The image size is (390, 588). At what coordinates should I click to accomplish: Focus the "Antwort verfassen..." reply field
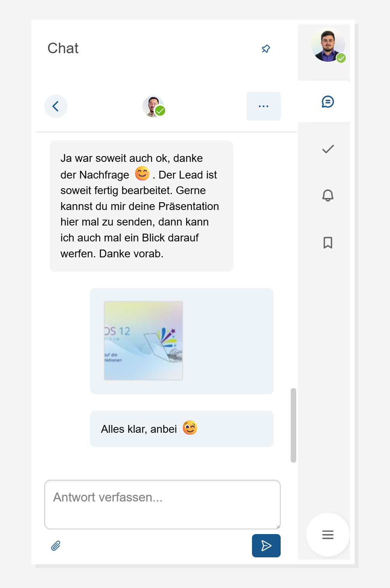point(162,505)
